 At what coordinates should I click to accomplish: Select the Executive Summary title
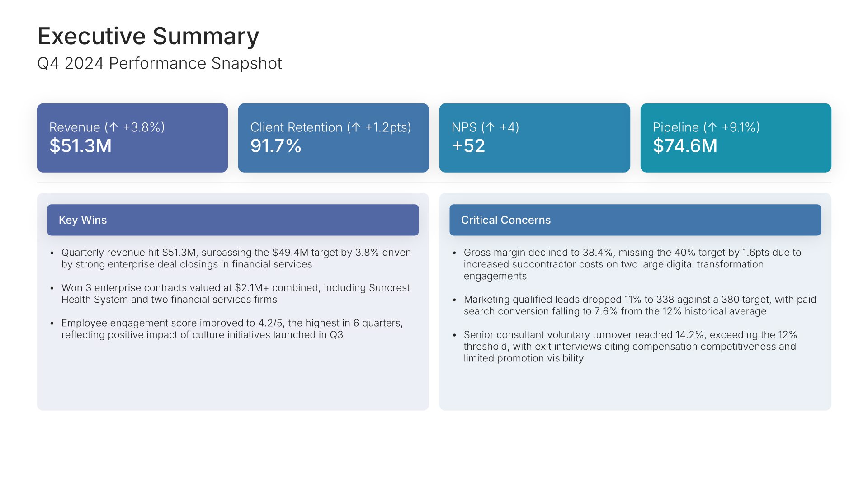(x=148, y=36)
